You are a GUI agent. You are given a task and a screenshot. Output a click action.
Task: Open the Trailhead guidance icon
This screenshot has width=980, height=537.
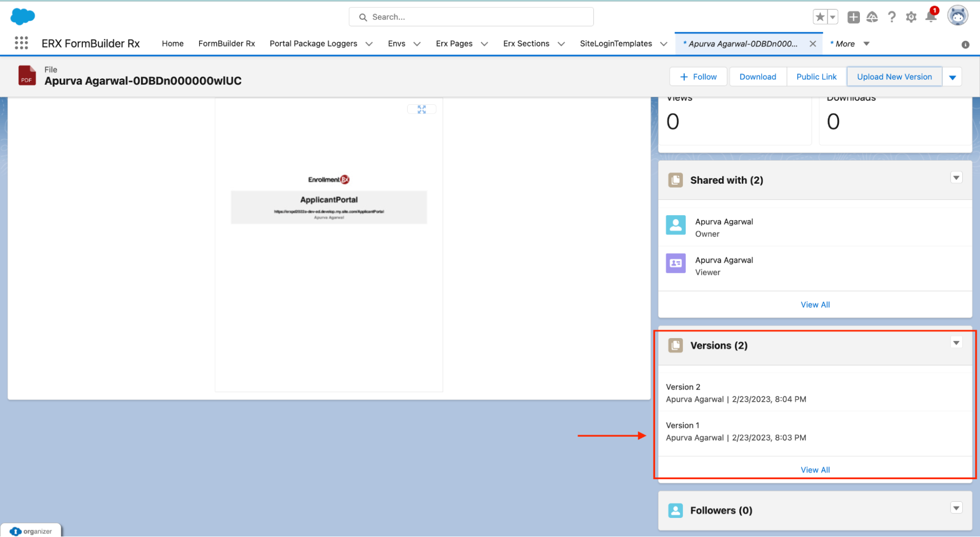tap(872, 17)
